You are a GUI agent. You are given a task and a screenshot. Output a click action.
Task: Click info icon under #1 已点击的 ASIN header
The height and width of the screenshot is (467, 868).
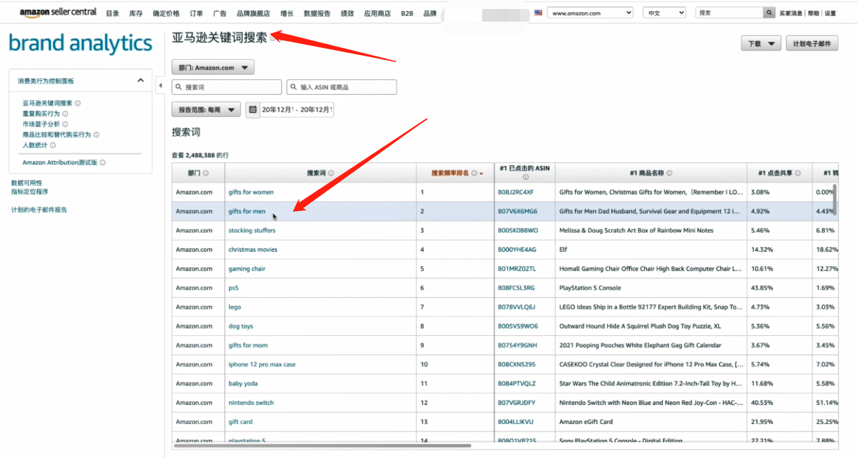click(525, 177)
